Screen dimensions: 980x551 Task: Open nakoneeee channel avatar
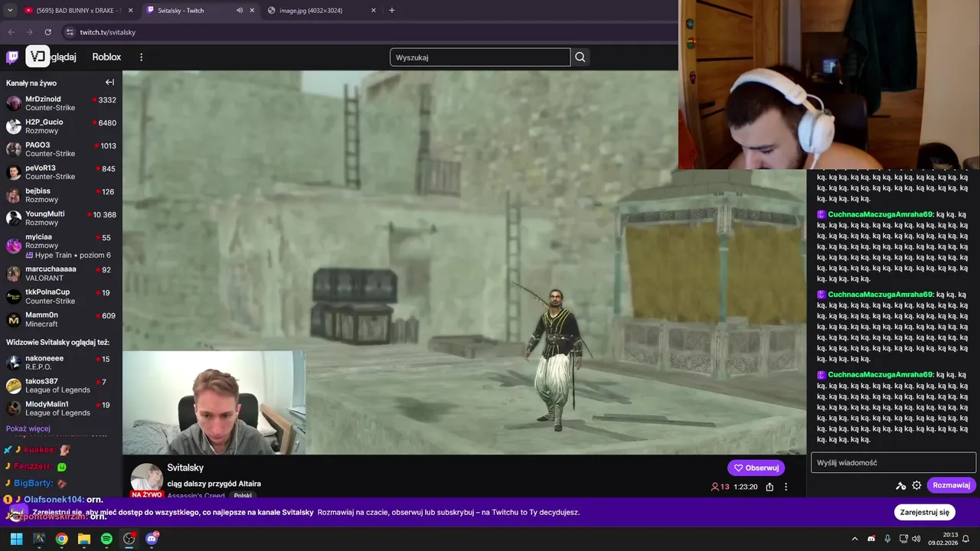click(14, 363)
